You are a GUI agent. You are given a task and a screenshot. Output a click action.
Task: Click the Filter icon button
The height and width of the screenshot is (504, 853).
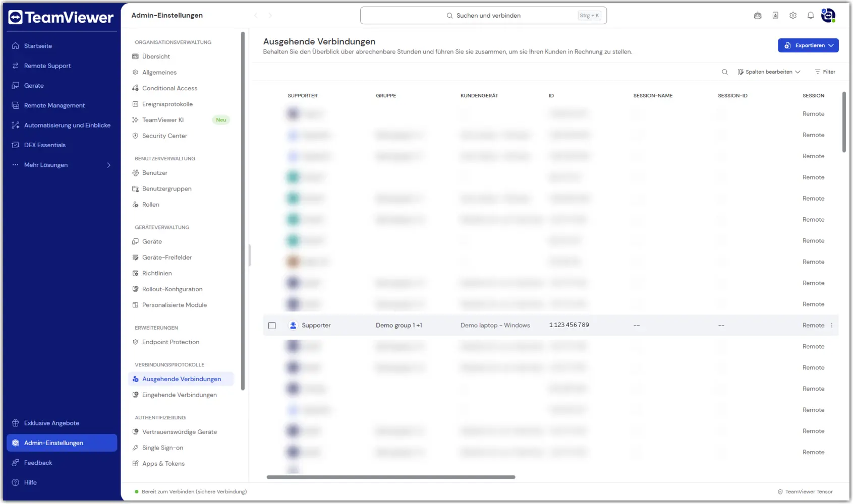click(x=825, y=72)
